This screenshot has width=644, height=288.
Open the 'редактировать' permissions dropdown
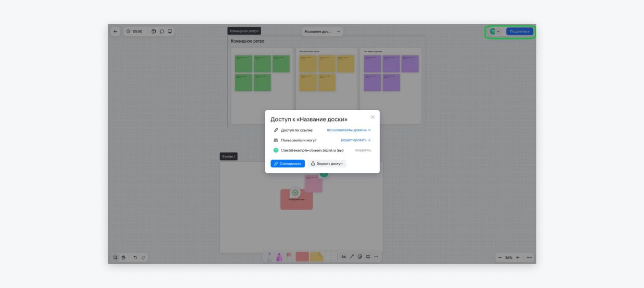[x=356, y=140]
